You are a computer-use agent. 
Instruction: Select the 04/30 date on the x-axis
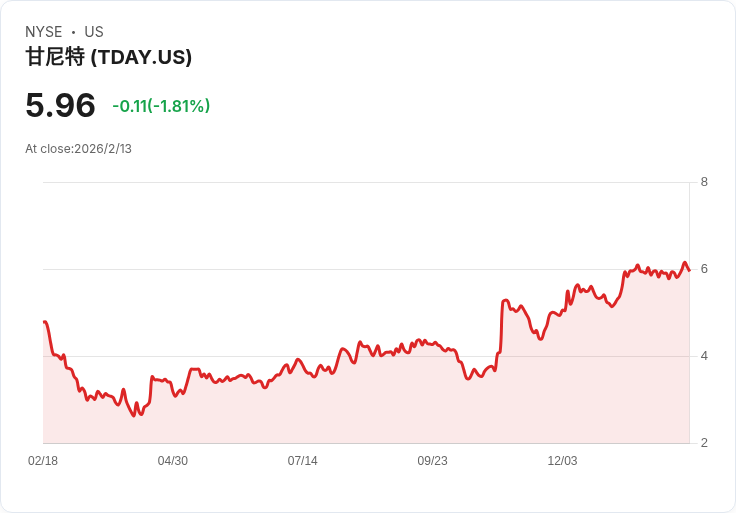click(x=173, y=461)
